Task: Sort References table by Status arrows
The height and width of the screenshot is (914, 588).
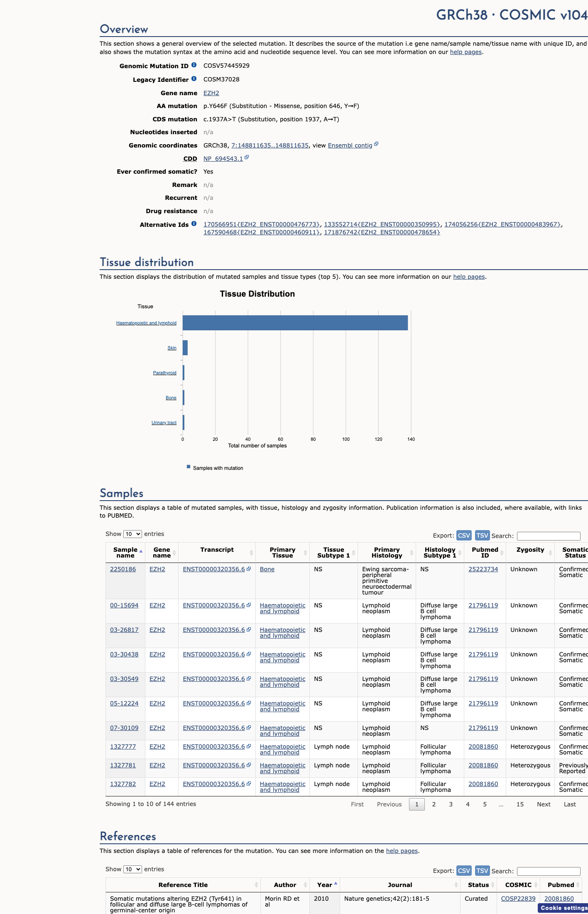Action: [492, 885]
